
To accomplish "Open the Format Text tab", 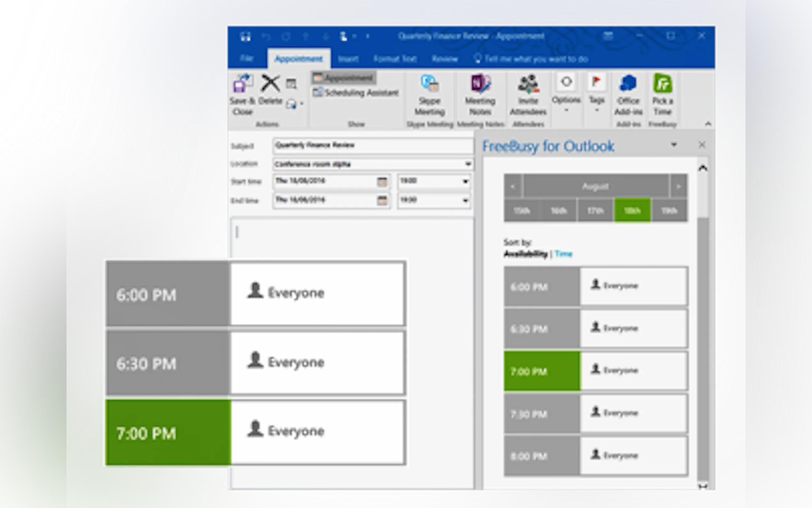I will pos(395,59).
